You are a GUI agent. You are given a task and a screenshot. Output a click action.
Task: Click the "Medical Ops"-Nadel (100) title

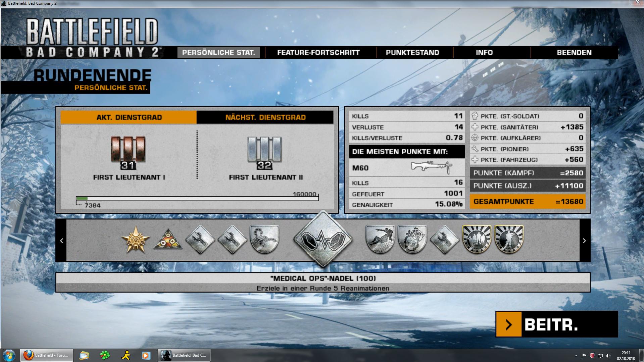click(323, 278)
